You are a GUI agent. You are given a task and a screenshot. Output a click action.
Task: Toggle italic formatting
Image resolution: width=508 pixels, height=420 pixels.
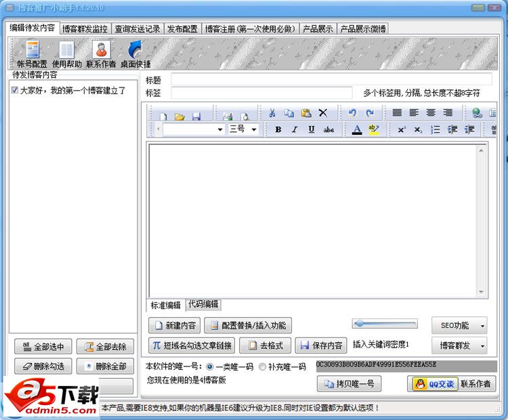tap(295, 129)
